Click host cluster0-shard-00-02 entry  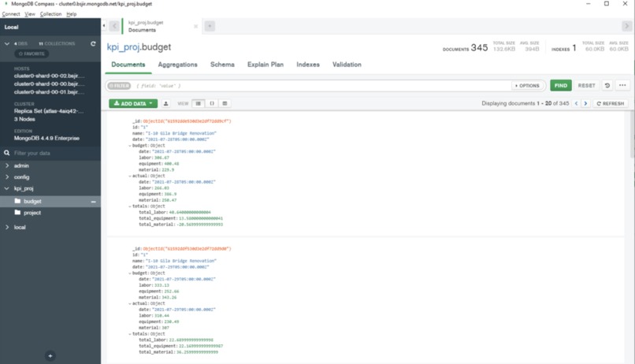(x=50, y=76)
